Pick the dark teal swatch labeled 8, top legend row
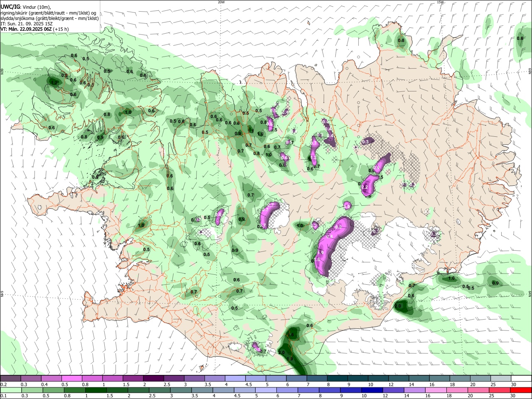Image resolution: width=532 pixels, height=399 pixels. point(337,378)
